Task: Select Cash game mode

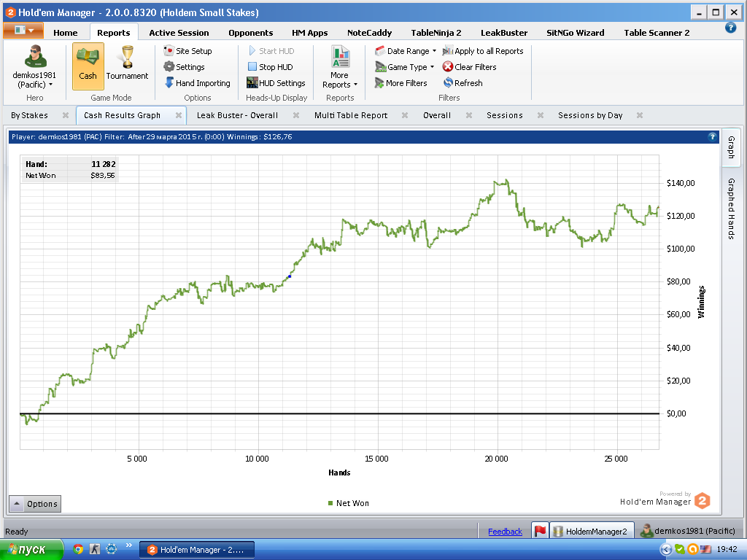Action: point(88,66)
